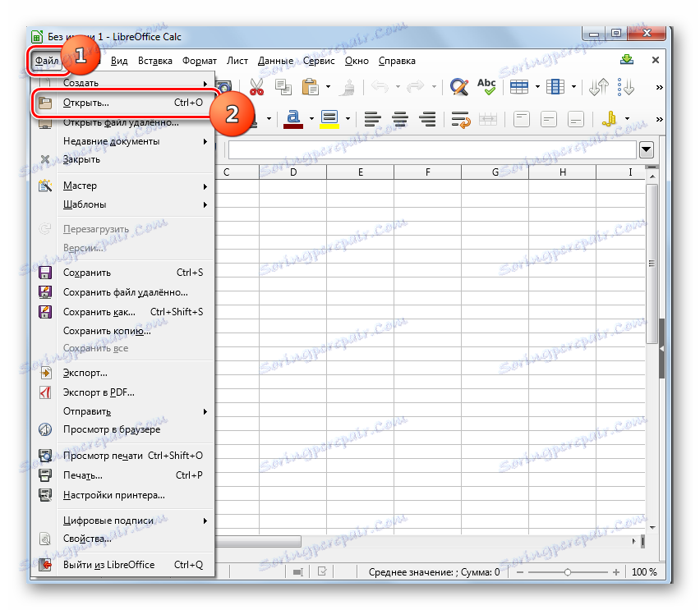Open the insert rows dropdown arrow
The width and height of the screenshot is (700, 610).
[x=537, y=87]
